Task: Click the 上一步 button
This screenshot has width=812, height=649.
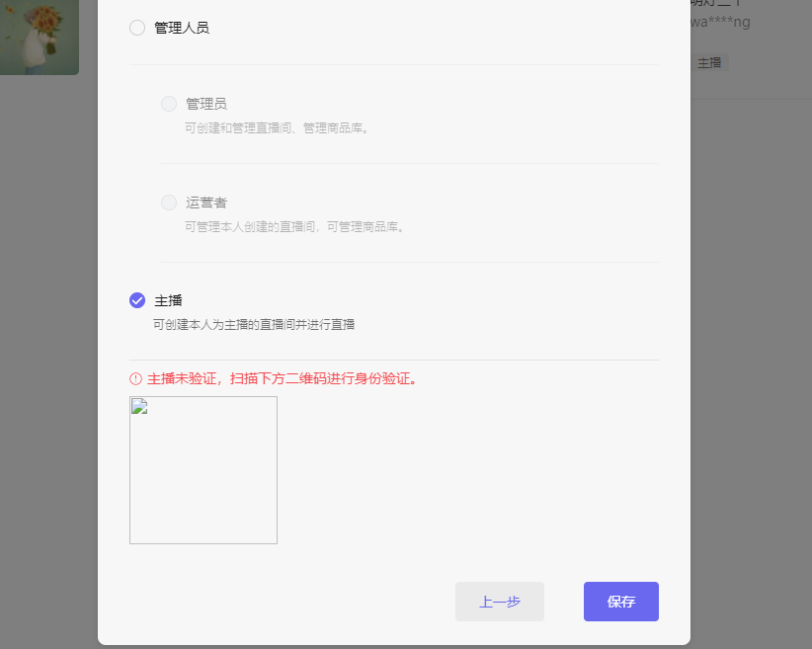Action: [x=500, y=602]
